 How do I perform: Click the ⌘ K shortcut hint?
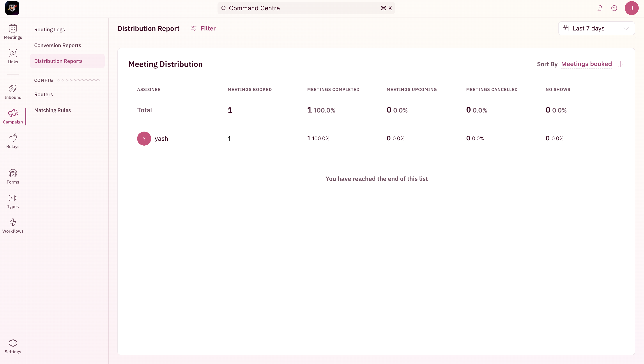[x=386, y=8]
